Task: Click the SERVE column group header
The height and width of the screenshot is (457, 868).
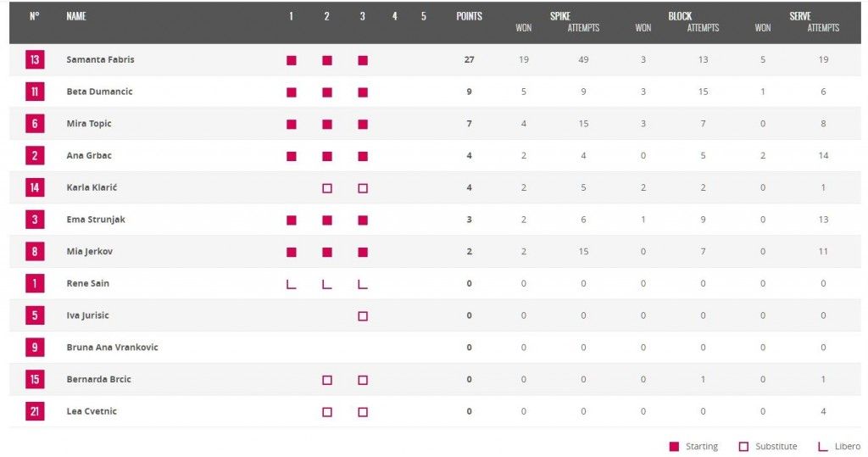Action: pos(800,16)
